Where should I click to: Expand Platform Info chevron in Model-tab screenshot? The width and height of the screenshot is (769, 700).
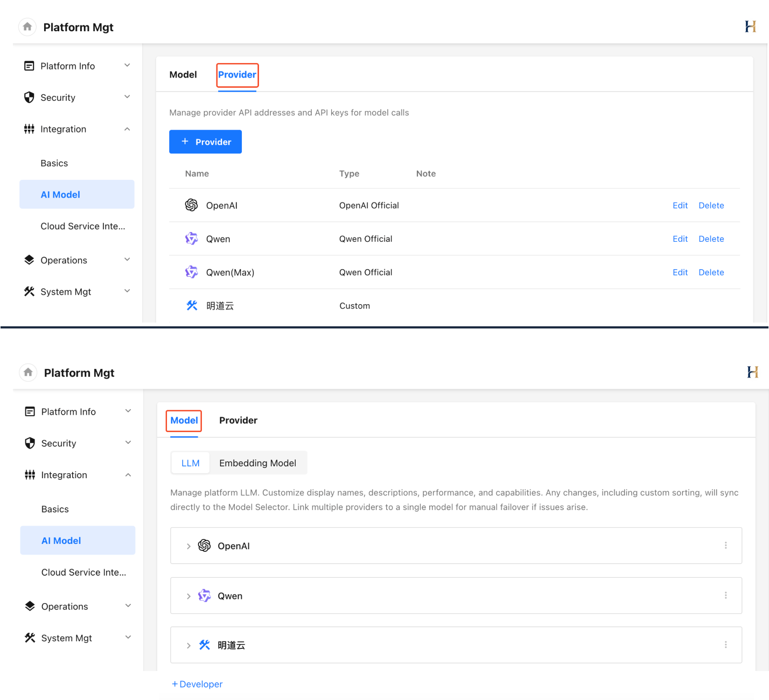pos(128,411)
